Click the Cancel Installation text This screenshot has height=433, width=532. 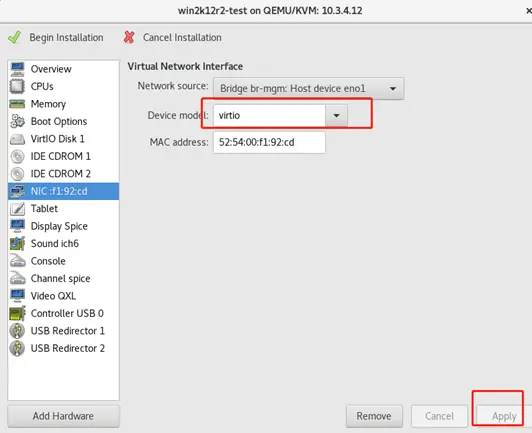point(182,37)
